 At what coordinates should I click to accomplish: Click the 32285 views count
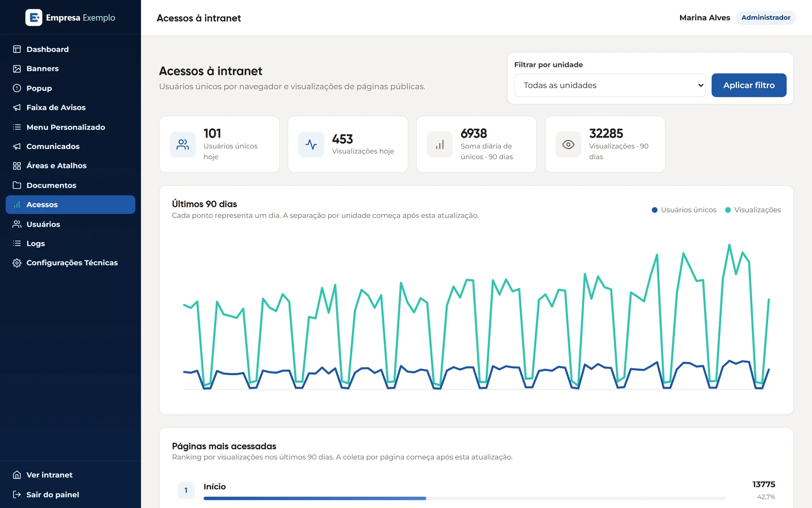606,133
